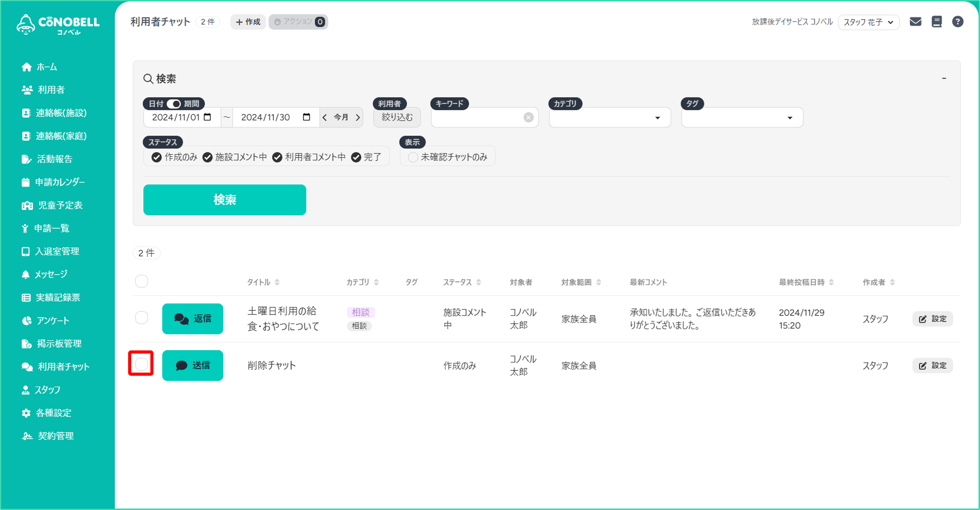Uncheck the 作成のみ status filter

(x=156, y=157)
